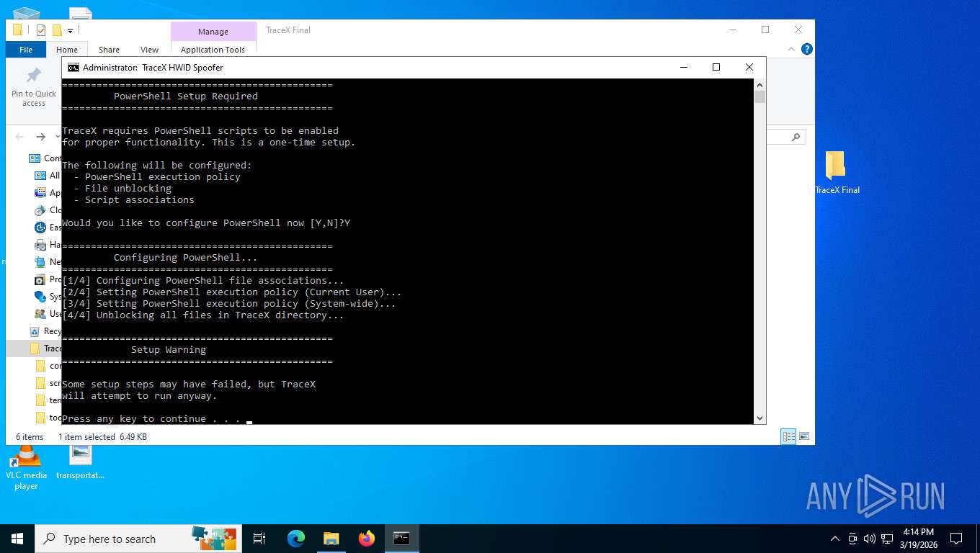Screen dimensions: 980x553
Task: Switch to the View ribbon tab
Action: click(x=149, y=50)
